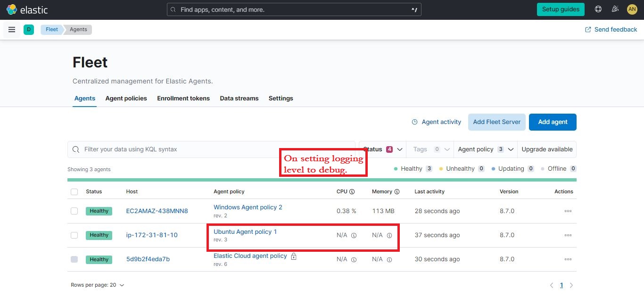Open the main navigation hamburger menu
The height and width of the screenshot is (306, 644).
(x=11, y=29)
